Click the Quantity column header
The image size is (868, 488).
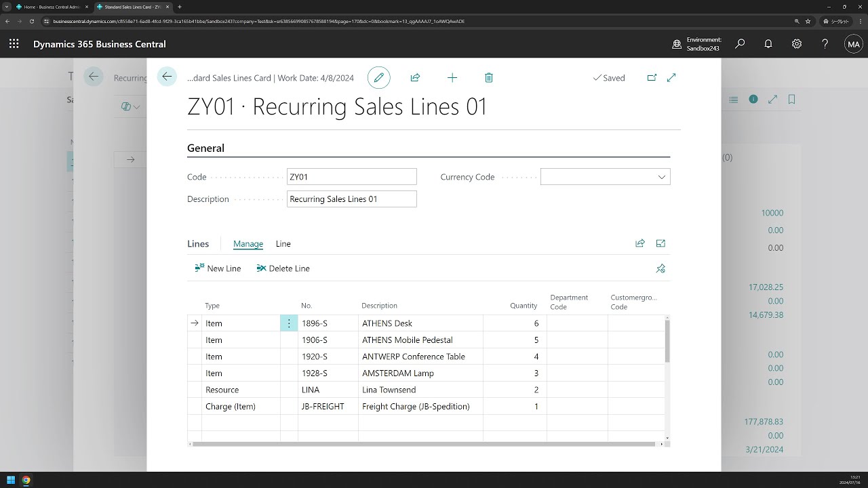tap(524, 306)
